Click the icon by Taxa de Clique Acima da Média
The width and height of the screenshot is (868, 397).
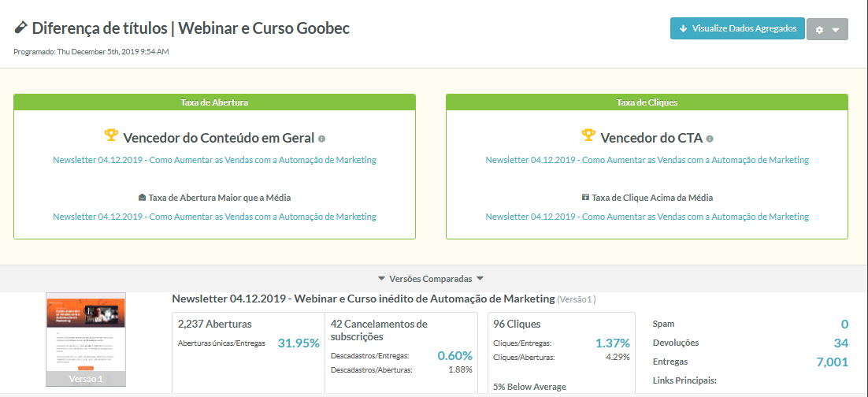[585, 197]
